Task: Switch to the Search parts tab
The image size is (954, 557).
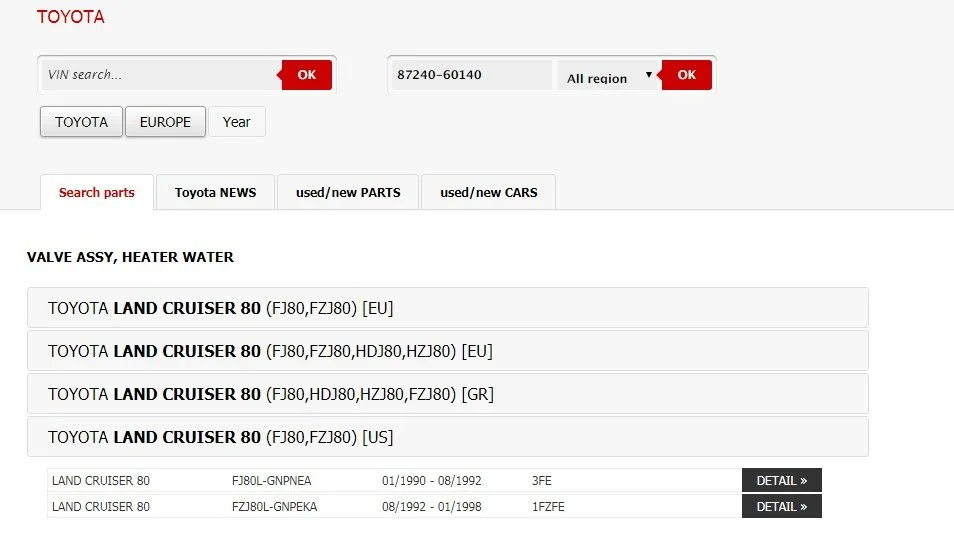Action: pyautogui.click(x=96, y=193)
